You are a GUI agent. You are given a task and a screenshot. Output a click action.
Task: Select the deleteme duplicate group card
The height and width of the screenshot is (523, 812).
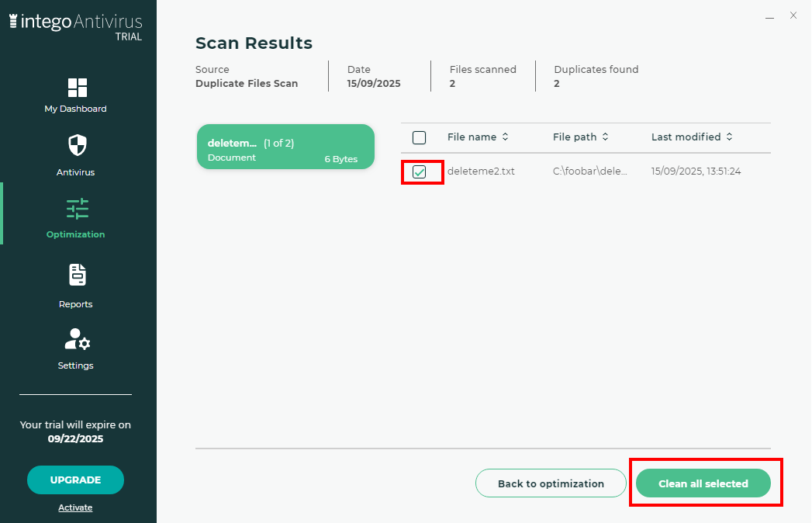coord(285,147)
